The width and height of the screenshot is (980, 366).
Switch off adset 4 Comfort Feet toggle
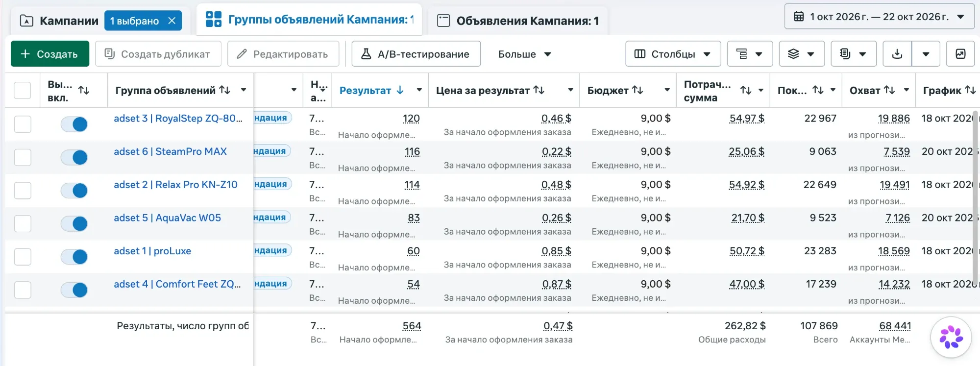tap(74, 290)
